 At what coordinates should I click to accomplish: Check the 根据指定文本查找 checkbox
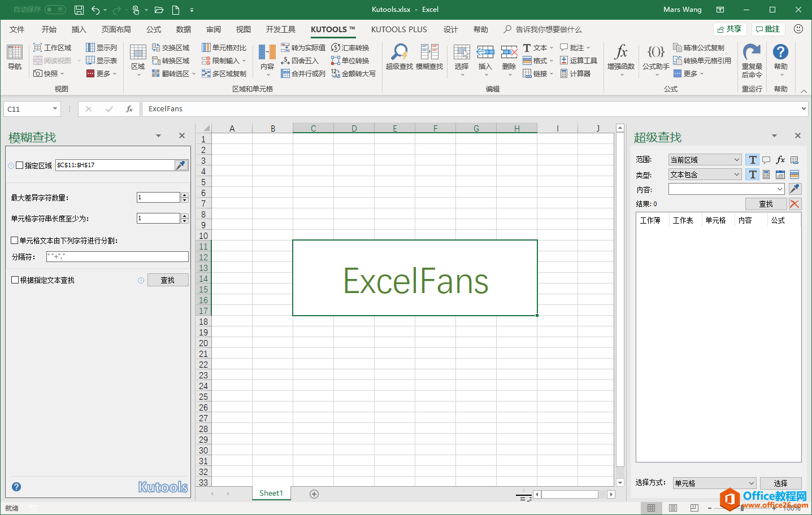(15, 280)
